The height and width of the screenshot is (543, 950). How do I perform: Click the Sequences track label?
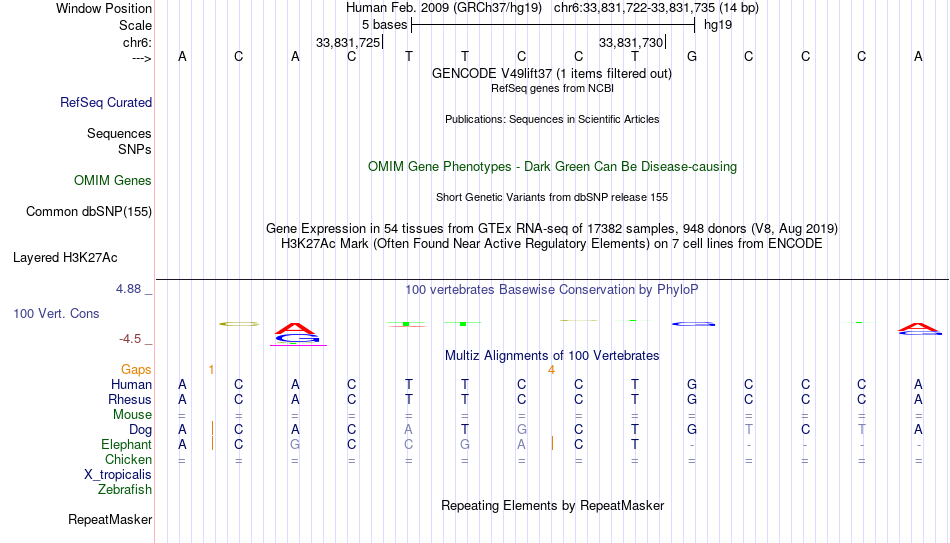pos(119,133)
